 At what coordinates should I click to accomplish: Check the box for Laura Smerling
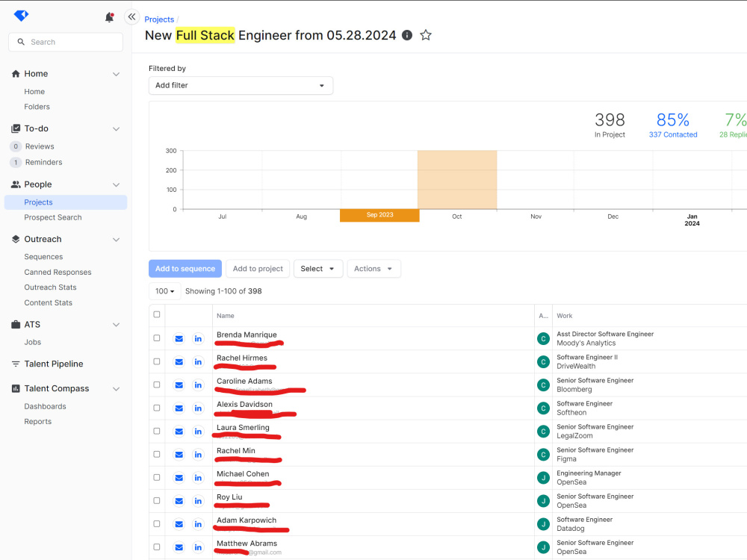pyautogui.click(x=157, y=431)
